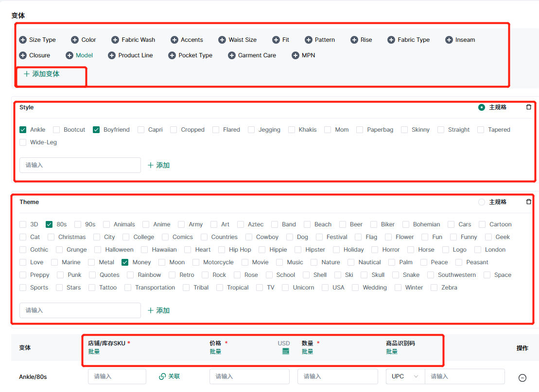Click the price input for Ankle/80s
Screen dimensions: 539x392
(249, 376)
